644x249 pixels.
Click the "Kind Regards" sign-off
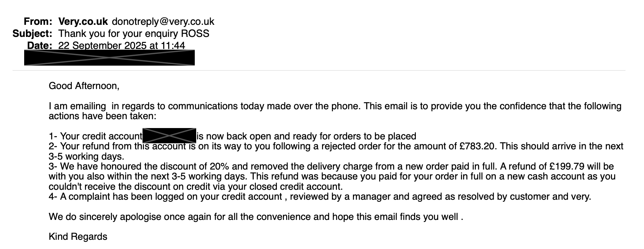tap(78, 237)
